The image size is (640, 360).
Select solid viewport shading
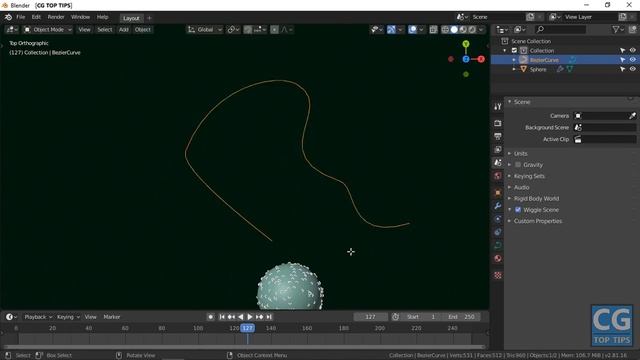point(454,30)
